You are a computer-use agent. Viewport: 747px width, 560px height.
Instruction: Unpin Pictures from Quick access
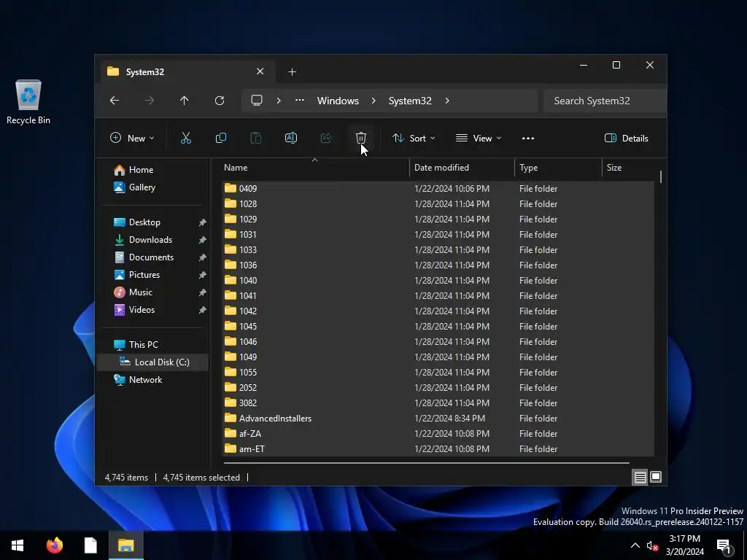[x=203, y=275]
